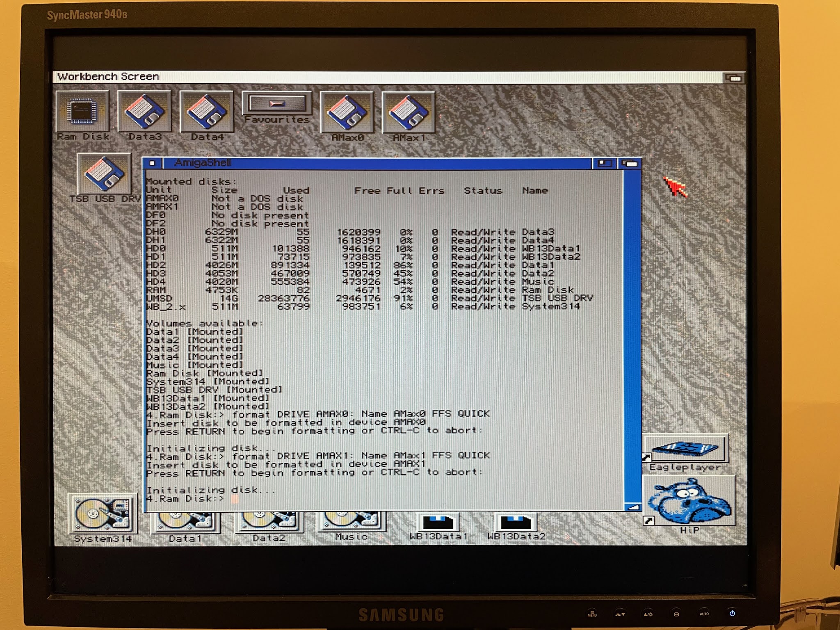
Task: Click the AmigaShell window scrollbar
Action: click(632, 328)
